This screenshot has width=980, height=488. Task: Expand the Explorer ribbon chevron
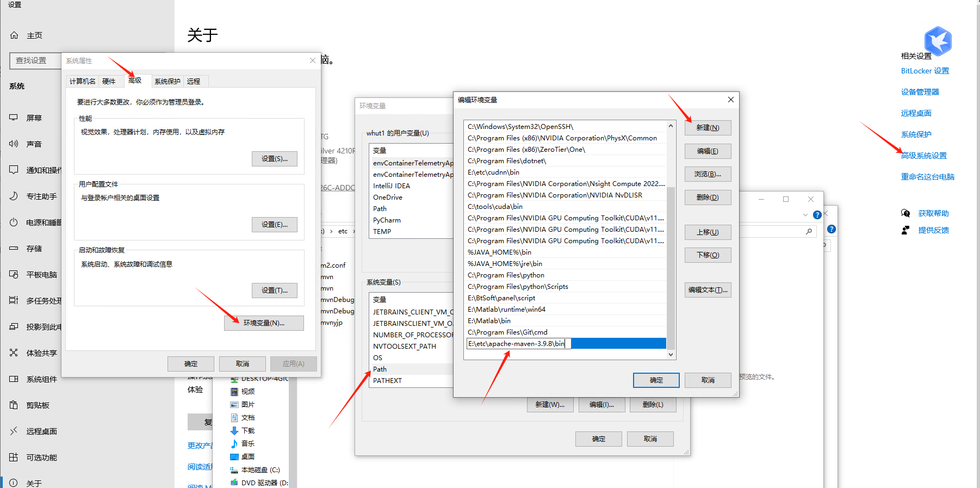(805, 215)
